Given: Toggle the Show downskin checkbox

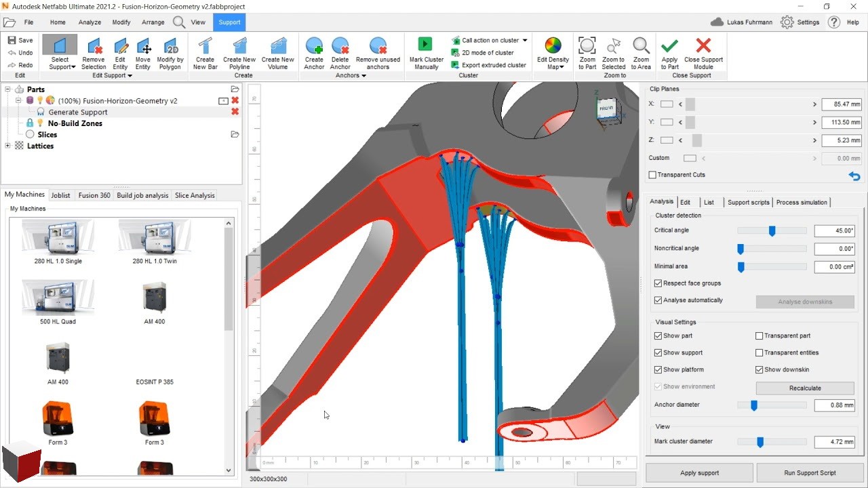Looking at the screenshot, I should (x=759, y=369).
